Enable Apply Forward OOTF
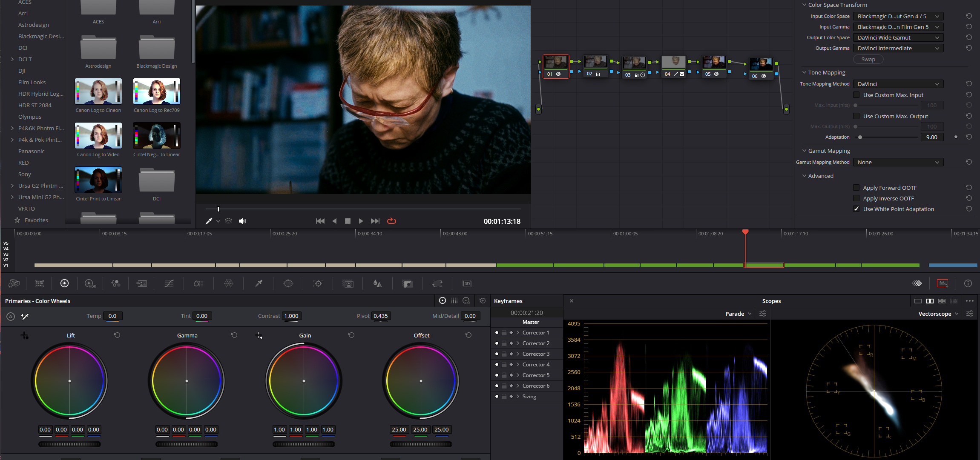The image size is (980, 460). 856,187
